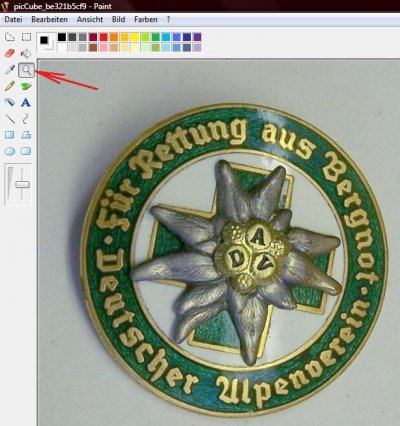Select the Rectangle shape tool
400x426 pixels.
[x=10, y=135]
